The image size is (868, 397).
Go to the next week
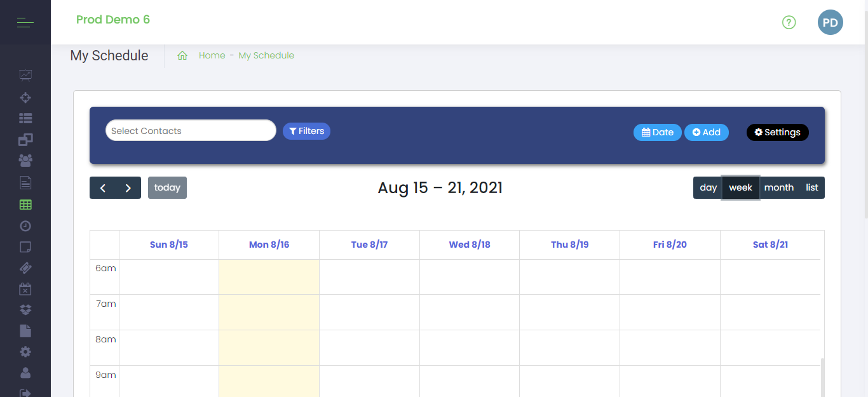pos(128,188)
